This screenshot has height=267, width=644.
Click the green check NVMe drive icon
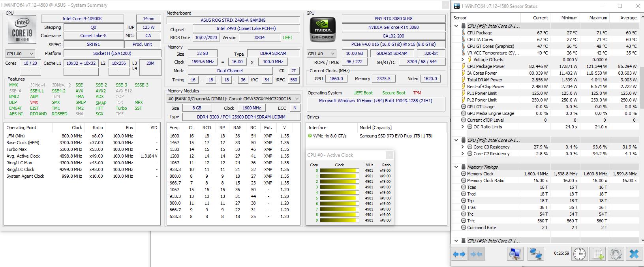(310, 136)
